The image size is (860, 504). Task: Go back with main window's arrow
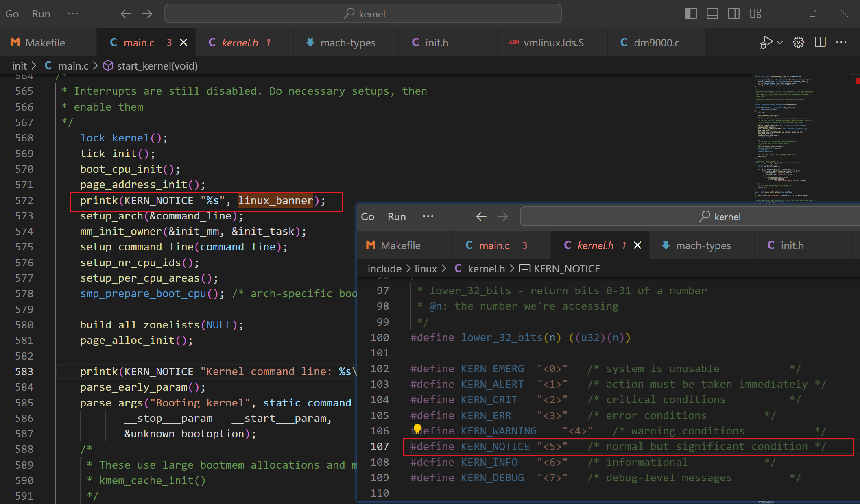click(126, 14)
